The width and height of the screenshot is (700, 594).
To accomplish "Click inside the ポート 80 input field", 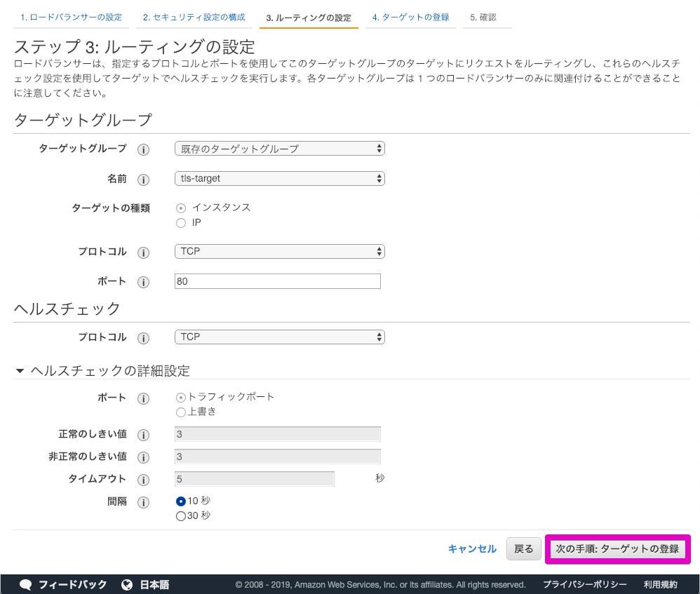I will (277, 281).
